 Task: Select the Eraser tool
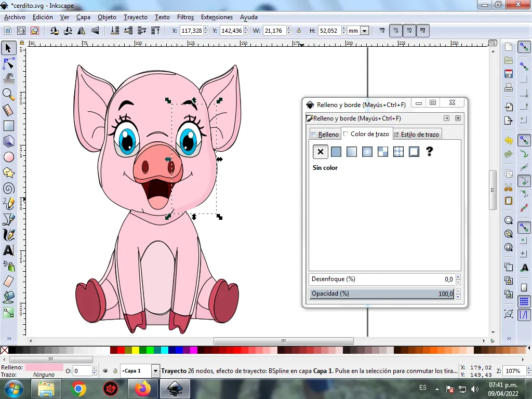pos(8,282)
